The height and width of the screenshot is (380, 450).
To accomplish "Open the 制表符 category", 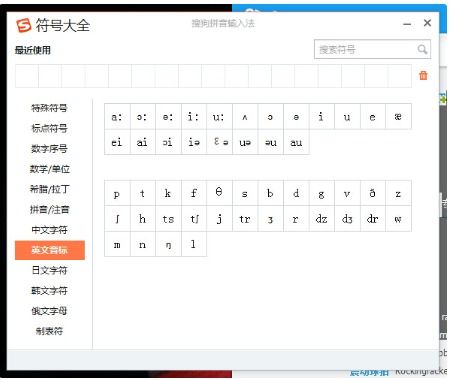I will click(49, 331).
